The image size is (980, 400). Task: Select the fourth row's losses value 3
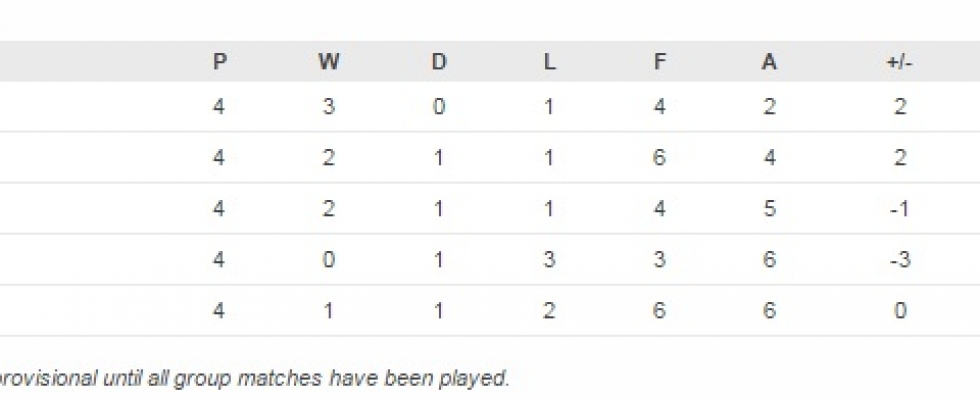549,260
